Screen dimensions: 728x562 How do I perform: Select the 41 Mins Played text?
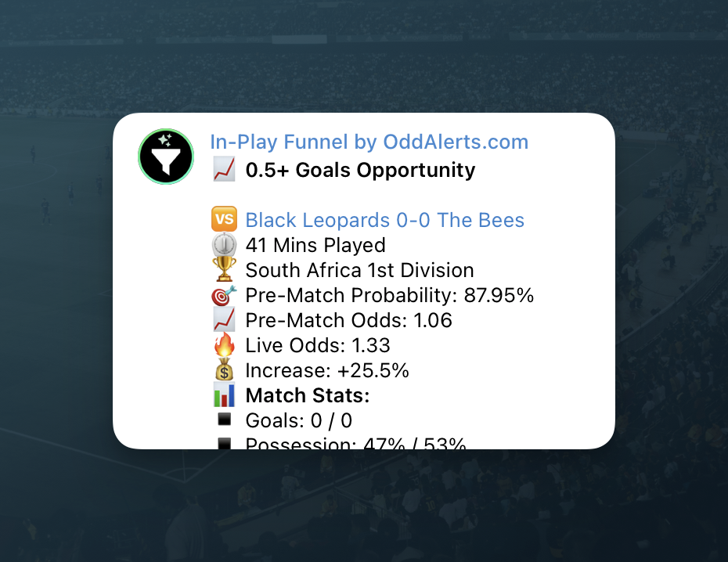click(x=315, y=246)
